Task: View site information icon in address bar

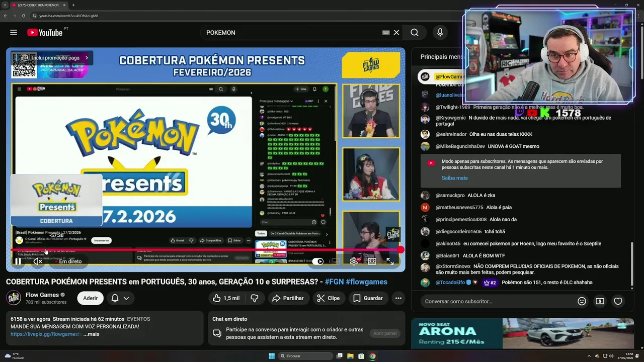Action: (x=34, y=16)
